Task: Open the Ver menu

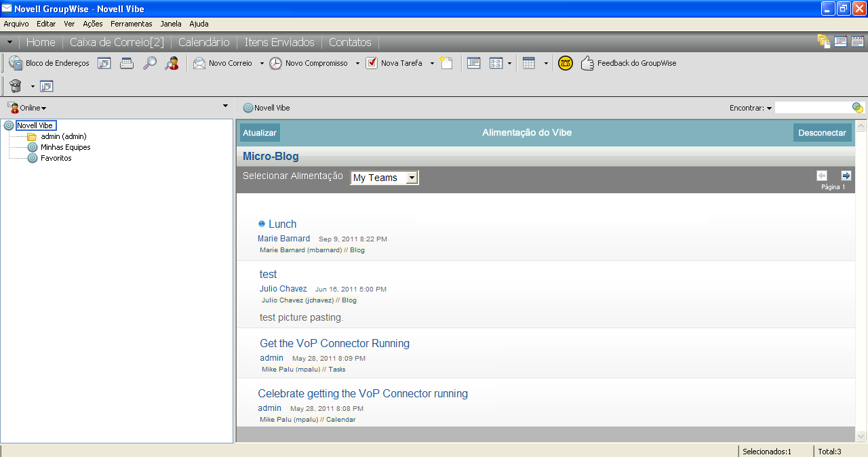Action: [x=69, y=24]
